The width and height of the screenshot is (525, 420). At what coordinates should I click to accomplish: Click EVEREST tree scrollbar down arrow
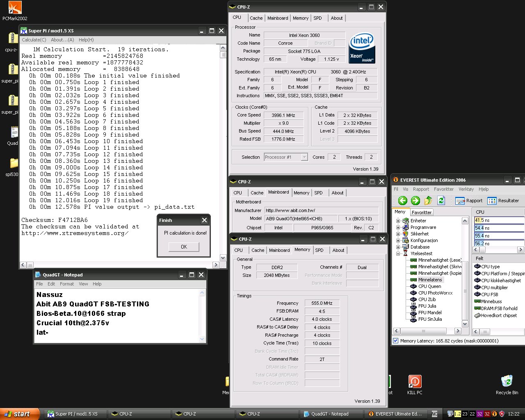pyautogui.click(x=465, y=324)
